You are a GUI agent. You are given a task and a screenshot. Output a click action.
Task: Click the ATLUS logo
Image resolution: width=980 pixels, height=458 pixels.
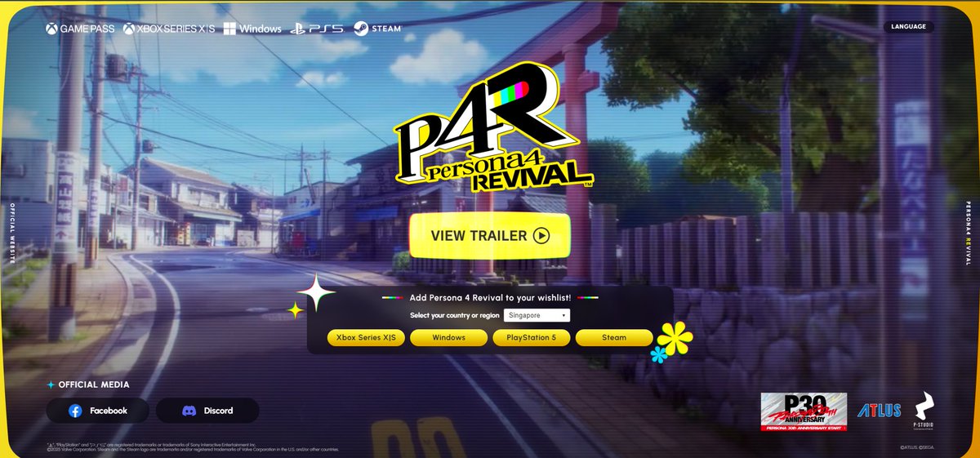(880, 411)
